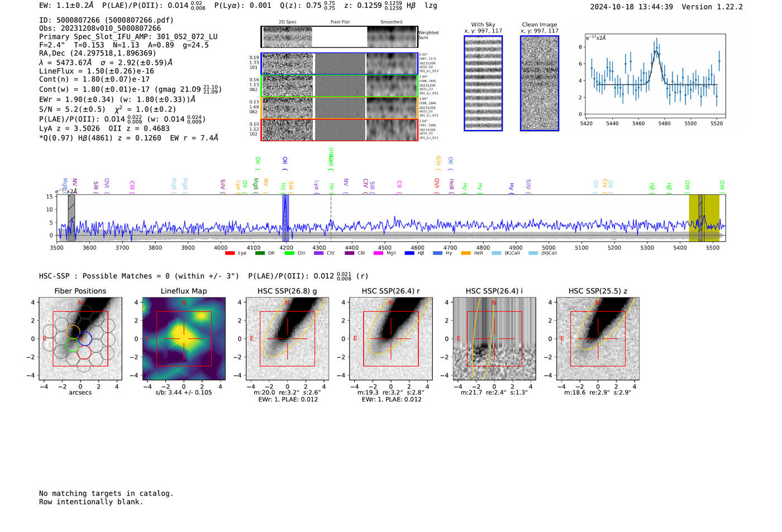Click the LyA z = 3.5026 text
The image size is (782, 532).
click(67, 128)
